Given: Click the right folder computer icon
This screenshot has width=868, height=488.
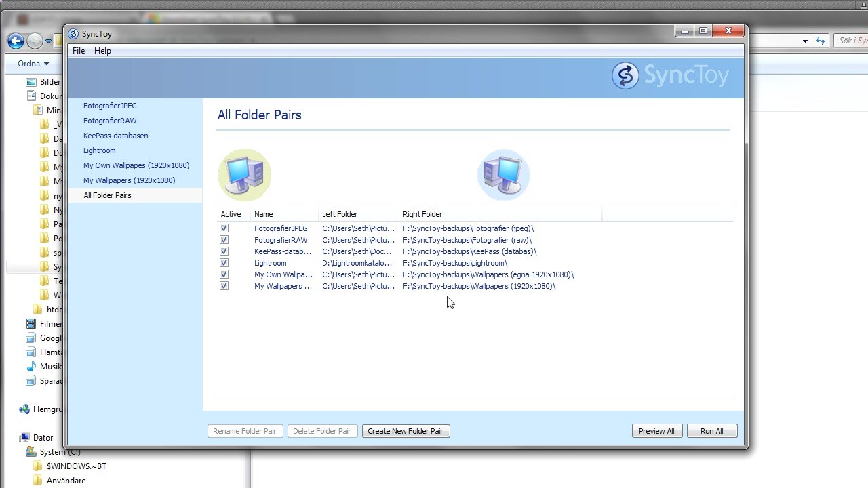Looking at the screenshot, I should [503, 175].
